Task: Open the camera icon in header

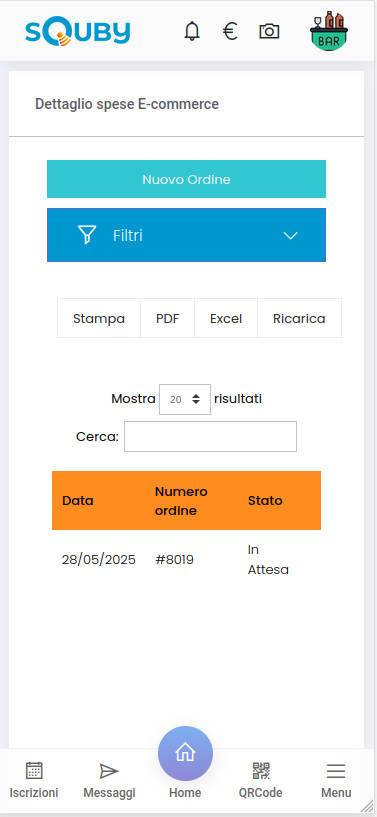Action: coord(269,32)
